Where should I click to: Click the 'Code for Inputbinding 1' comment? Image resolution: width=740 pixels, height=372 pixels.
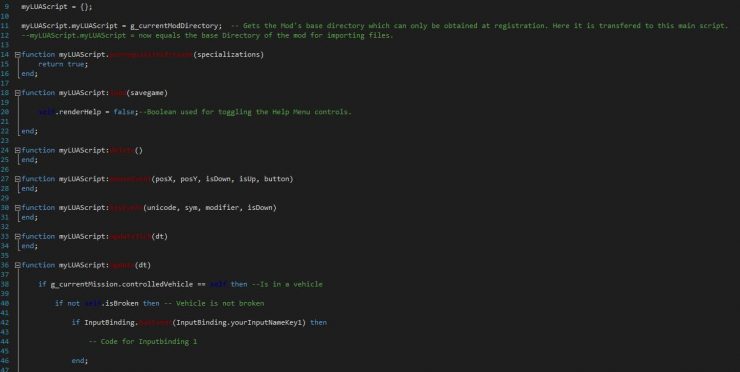pyautogui.click(x=143, y=341)
